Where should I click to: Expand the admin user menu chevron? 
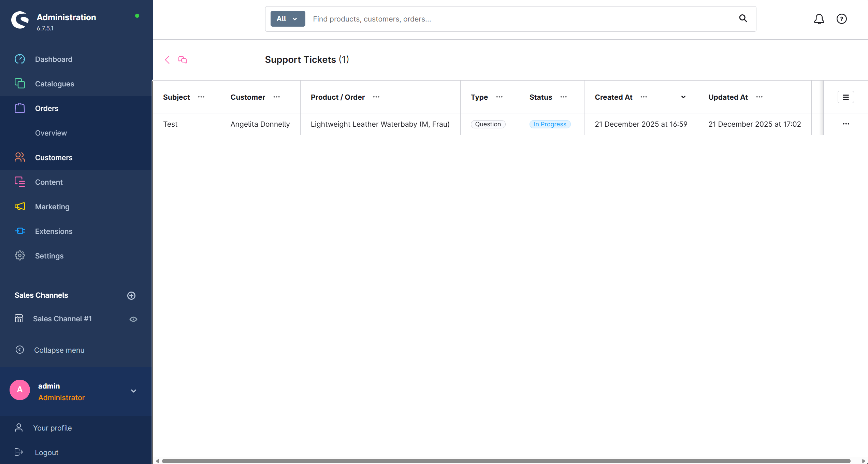coord(134,391)
